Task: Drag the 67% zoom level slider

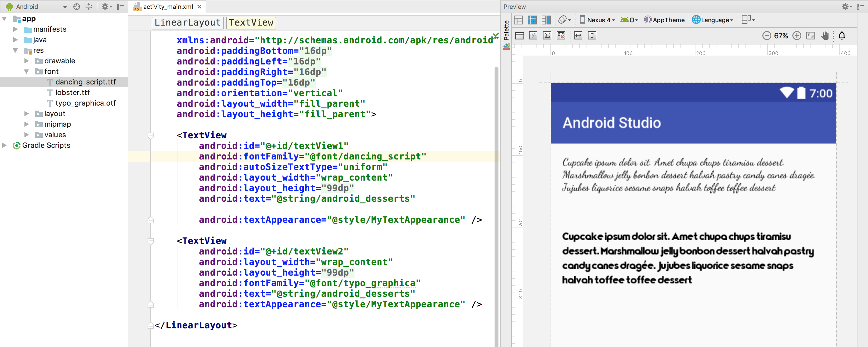Action: point(780,35)
